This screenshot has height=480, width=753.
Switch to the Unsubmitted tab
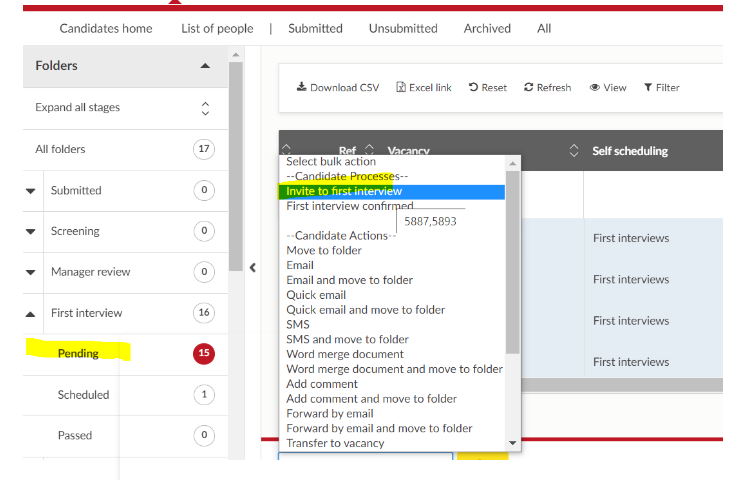[x=402, y=28]
